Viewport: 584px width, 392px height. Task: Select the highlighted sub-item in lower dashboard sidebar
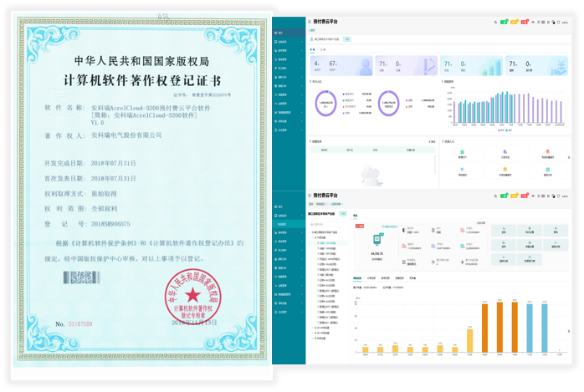[x=289, y=224]
